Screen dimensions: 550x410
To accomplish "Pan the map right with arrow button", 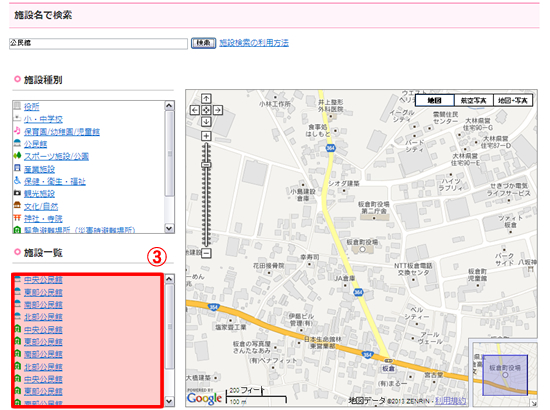I will (218, 110).
